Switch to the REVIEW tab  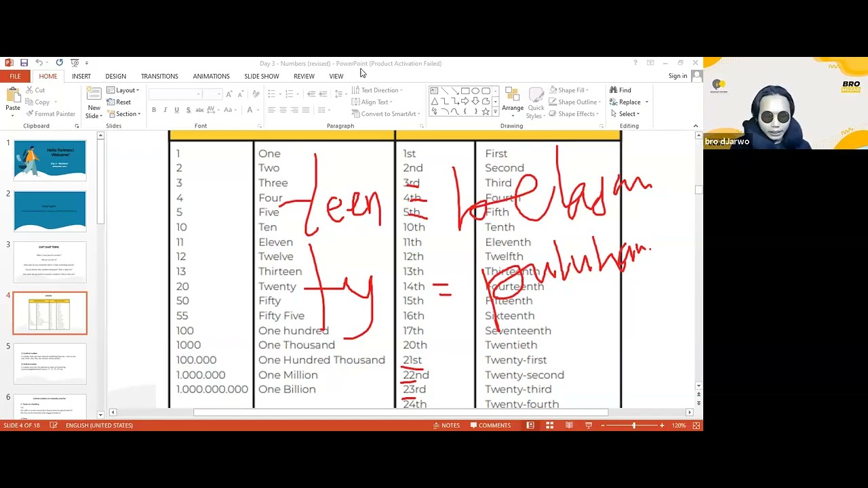point(304,77)
